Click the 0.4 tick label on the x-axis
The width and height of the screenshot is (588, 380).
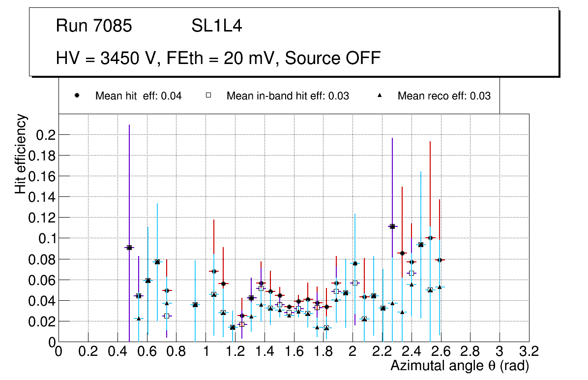click(117, 351)
